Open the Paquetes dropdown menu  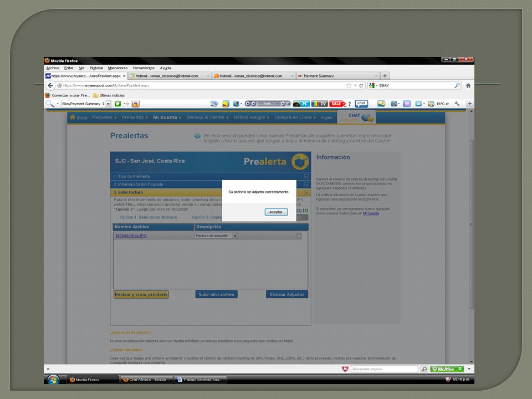(x=104, y=117)
